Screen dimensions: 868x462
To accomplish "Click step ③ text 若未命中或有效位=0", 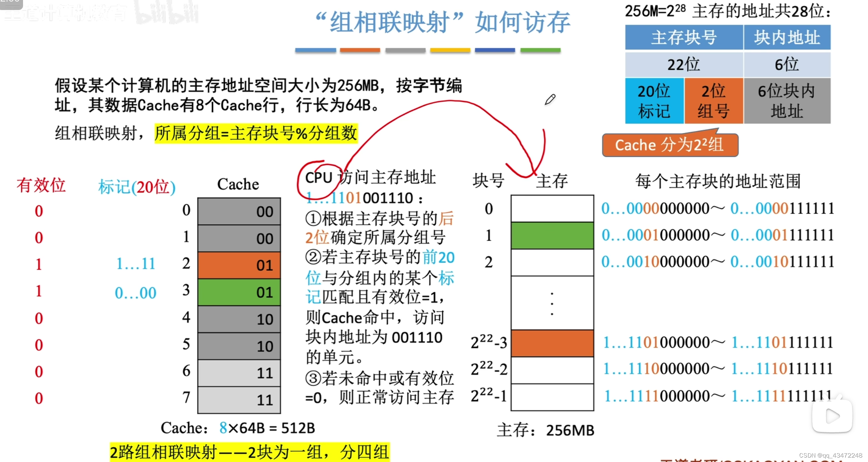I will click(379, 388).
